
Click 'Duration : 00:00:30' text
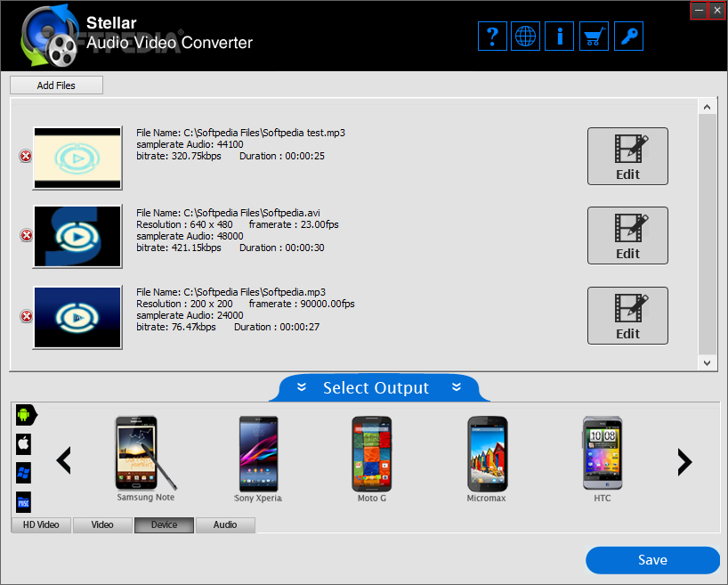click(x=282, y=248)
